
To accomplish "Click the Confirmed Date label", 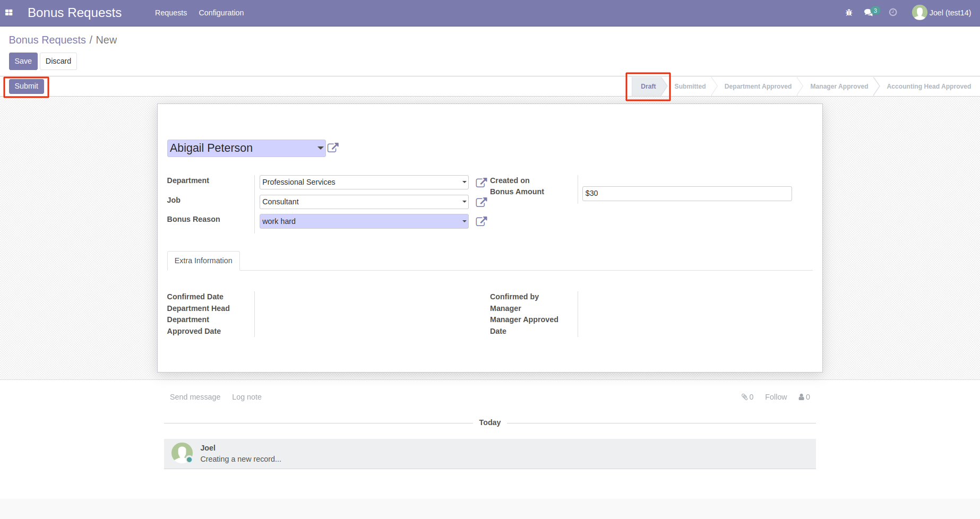I will click(x=195, y=297).
